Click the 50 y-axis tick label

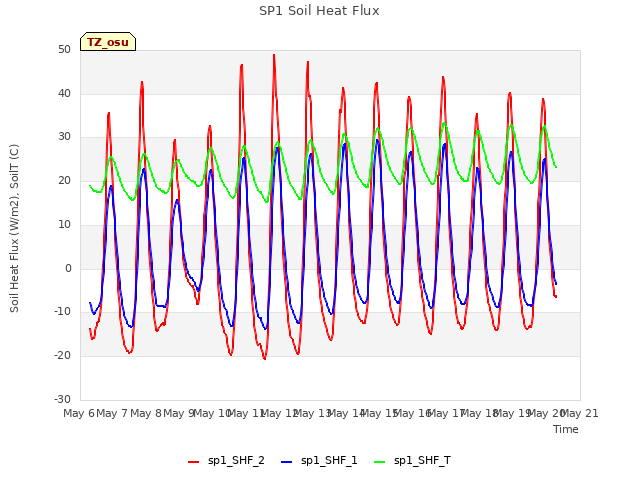click(64, 50)
